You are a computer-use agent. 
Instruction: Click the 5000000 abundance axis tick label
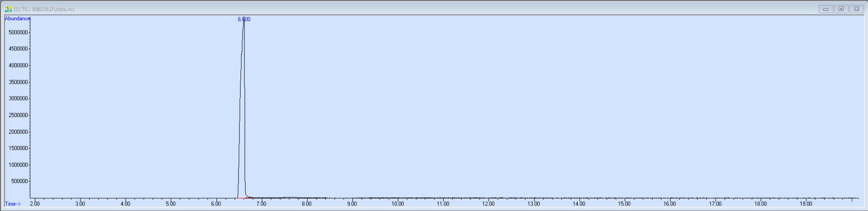pyautogui.click(x=18, y=32)
